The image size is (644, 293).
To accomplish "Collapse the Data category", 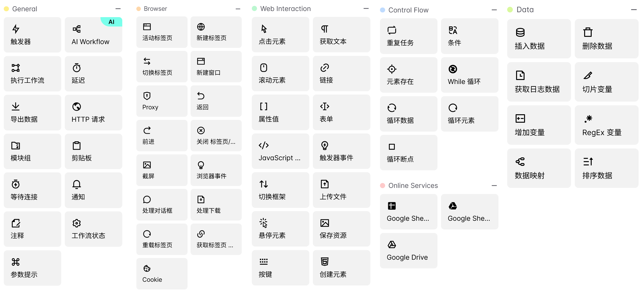I will 634,10.
